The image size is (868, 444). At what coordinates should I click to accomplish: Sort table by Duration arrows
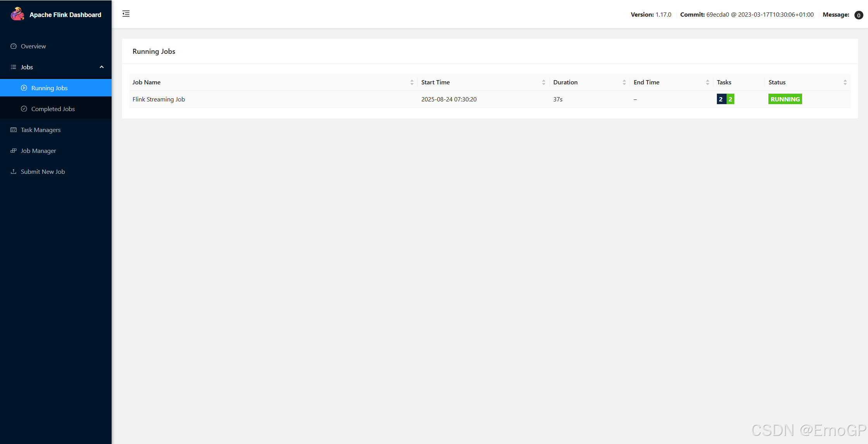[x=624, y=82]
